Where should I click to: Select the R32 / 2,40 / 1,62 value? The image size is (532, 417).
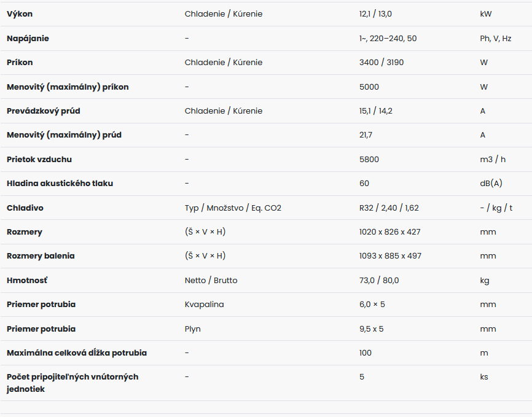click(x=389, y=208)
